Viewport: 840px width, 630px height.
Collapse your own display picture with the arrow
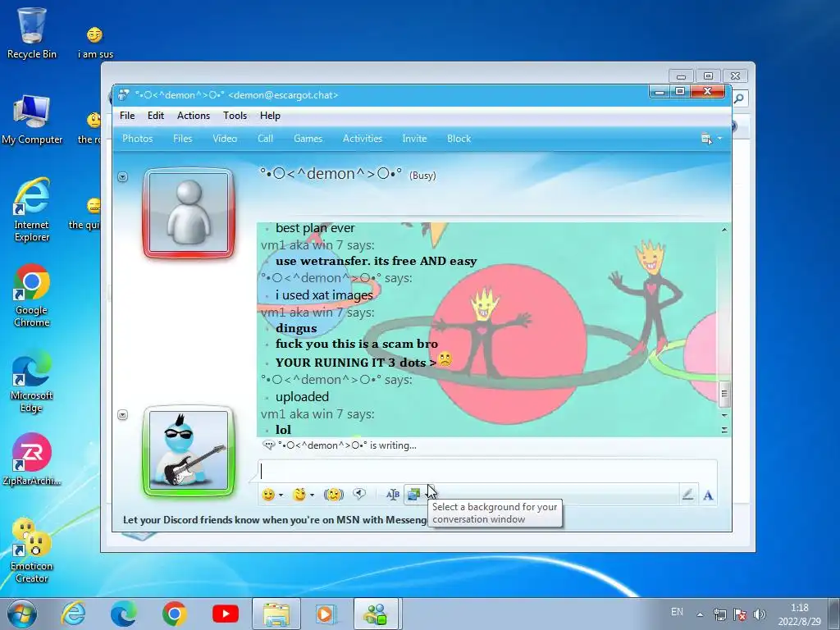(123, 414)
